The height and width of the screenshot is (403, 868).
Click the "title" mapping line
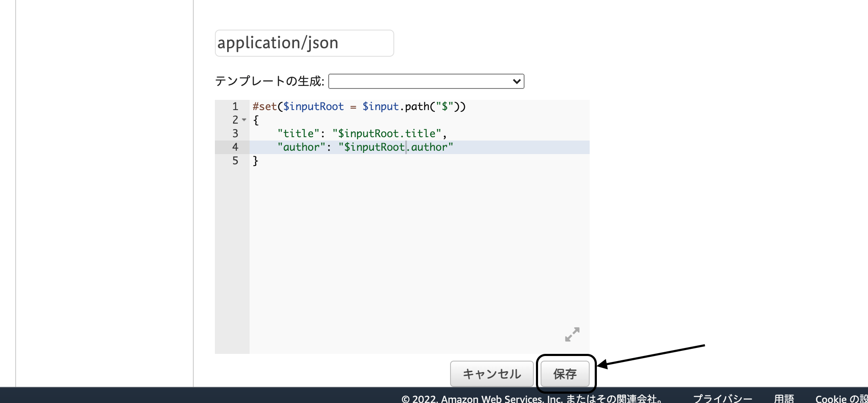(362, 134)
